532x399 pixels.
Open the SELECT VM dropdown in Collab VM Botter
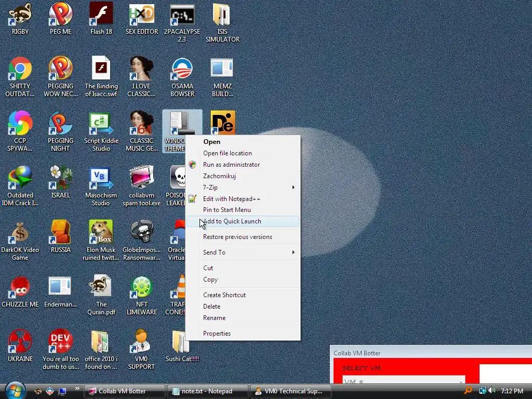click(x=404, y=380)
